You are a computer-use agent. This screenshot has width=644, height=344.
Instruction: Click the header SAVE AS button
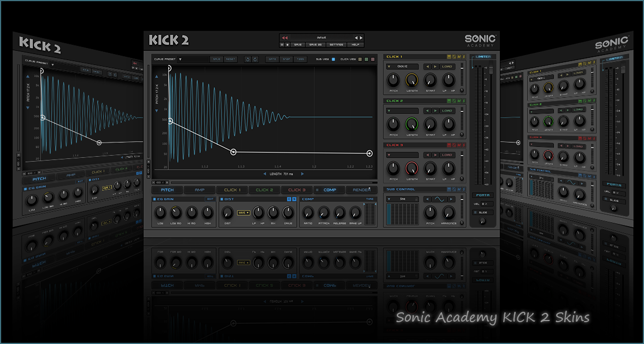pos(315,45)
